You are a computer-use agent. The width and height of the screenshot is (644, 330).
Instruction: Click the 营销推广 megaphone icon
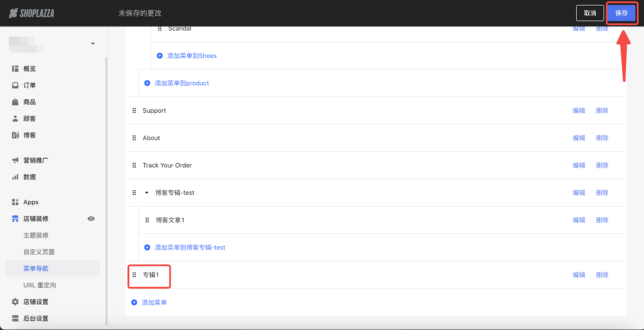click(15, 160)
